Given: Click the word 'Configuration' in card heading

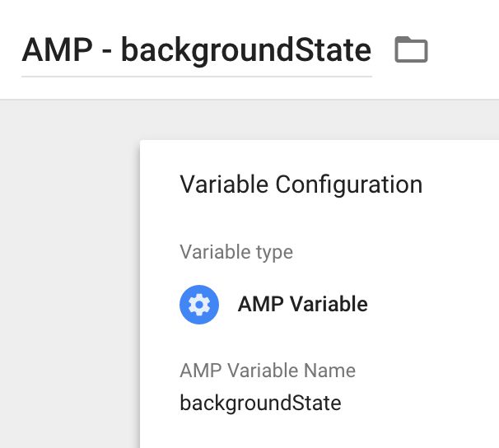Looking at the screenshot, I should pyautogui.click(x=349, y=184).
